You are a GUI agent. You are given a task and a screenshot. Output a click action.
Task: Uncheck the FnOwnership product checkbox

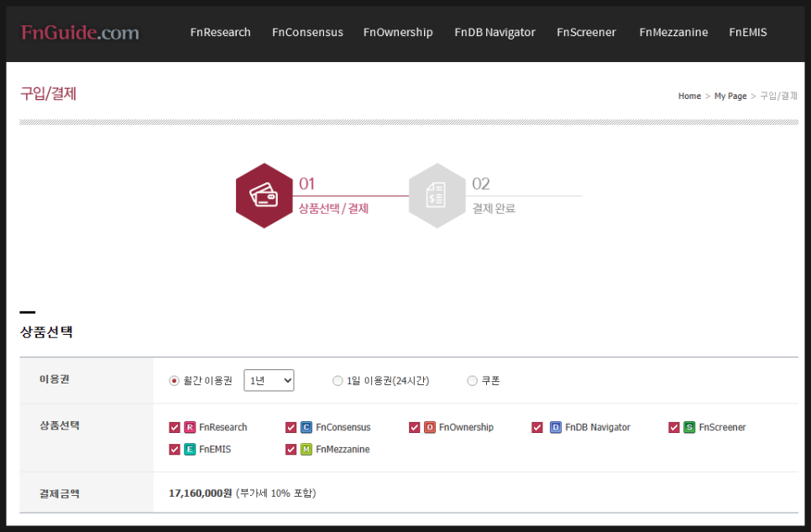click(414, 427)
